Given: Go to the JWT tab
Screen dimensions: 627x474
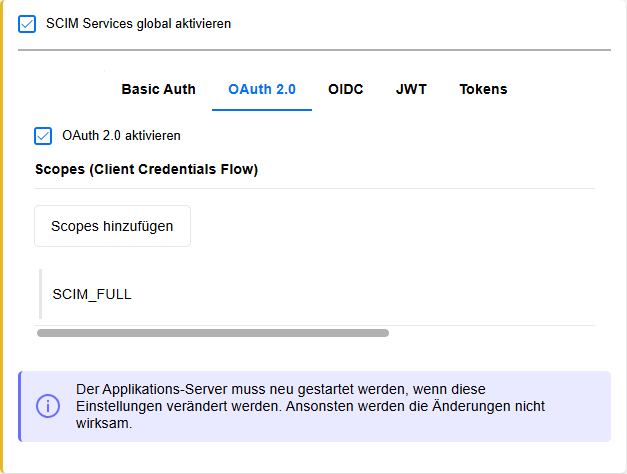Looking at the screenshot, I should (x=411, y=89).
